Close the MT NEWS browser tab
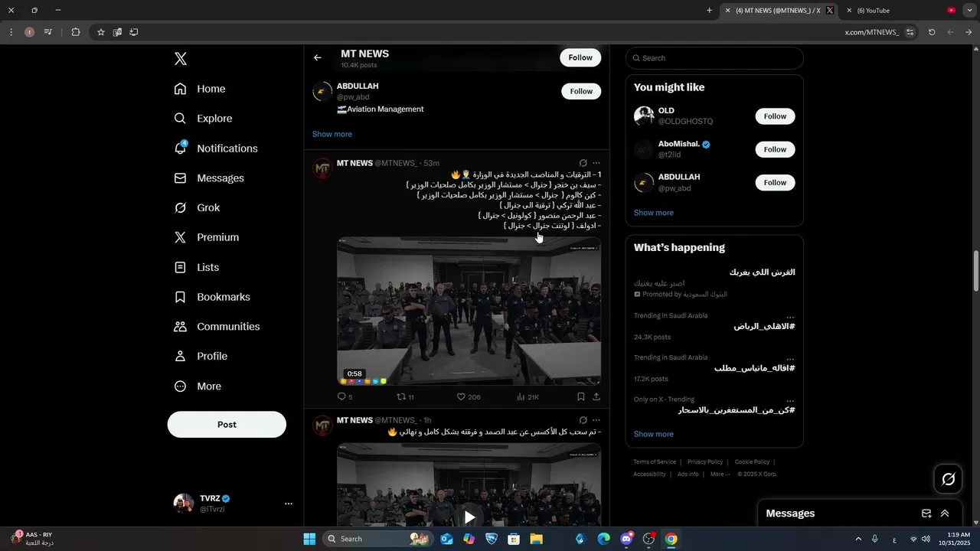The width and height of the screenshot is (980, 551). tap(728, 11)
